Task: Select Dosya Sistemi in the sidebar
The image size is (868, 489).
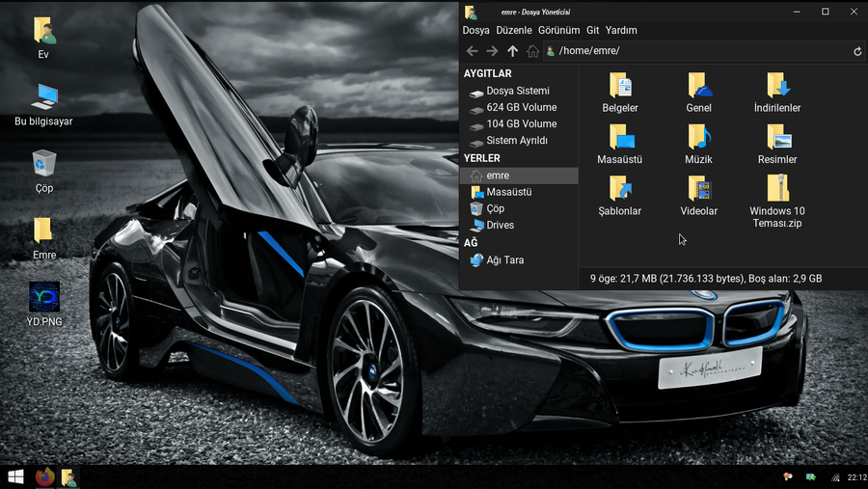Action: click(519, 91)
